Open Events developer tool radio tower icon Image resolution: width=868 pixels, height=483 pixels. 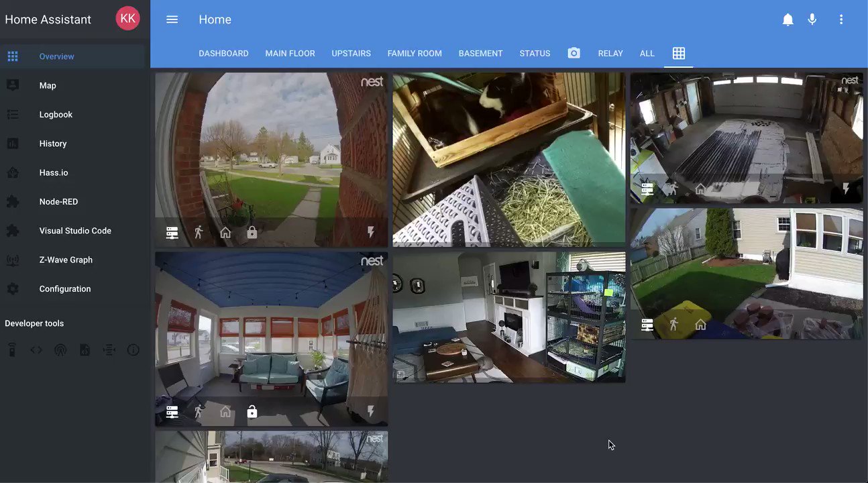60,350
